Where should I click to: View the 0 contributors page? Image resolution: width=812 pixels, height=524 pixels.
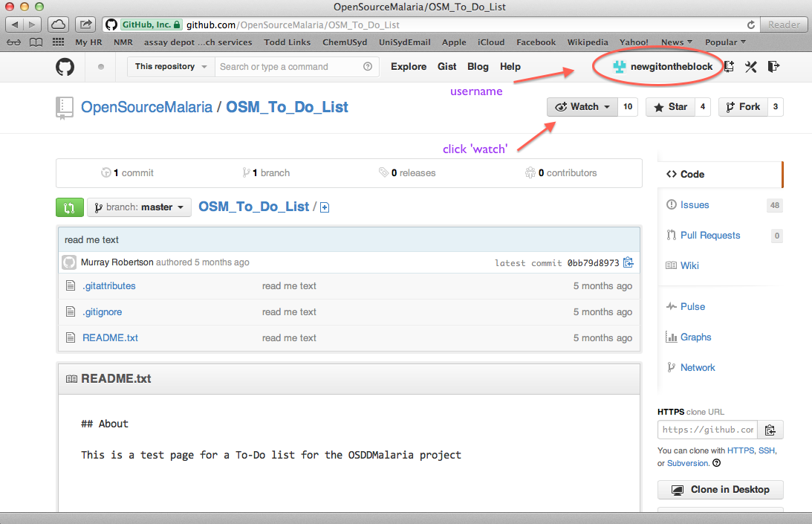click(561, 173)
